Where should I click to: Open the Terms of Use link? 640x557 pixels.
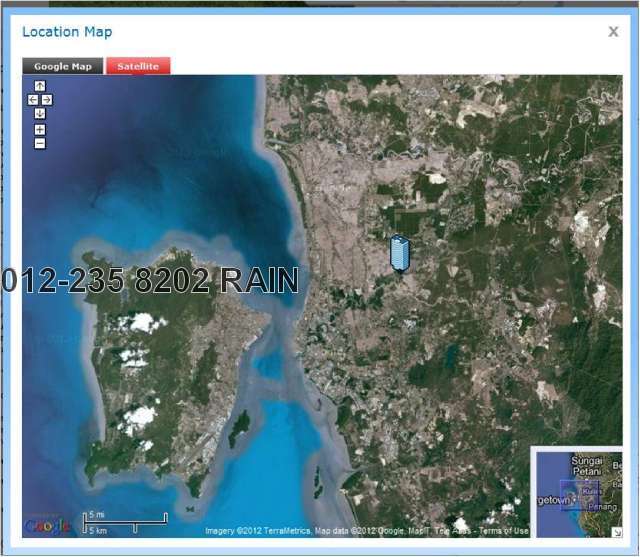click(503, 531)
